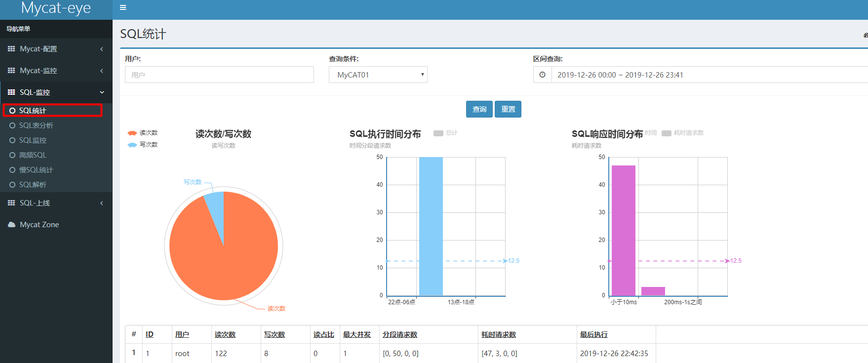Click the date range input field
The width and height of the screenshot is (868, 363).
pyautogui.click(x=710, y=75)
